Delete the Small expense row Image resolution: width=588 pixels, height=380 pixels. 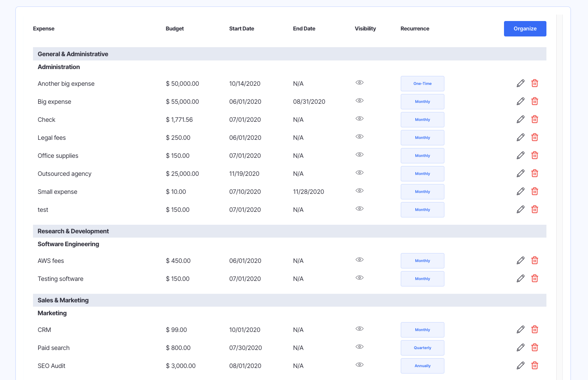(534, 191)
